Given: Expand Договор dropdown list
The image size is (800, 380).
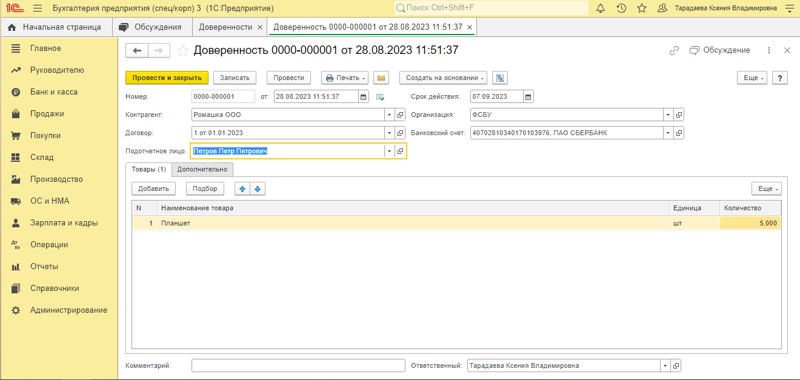Looking at the screenshot, I should [390, 133].
